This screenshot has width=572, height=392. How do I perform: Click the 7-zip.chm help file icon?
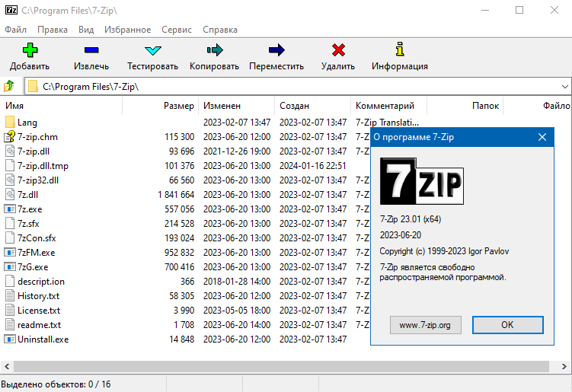point(10,137)
